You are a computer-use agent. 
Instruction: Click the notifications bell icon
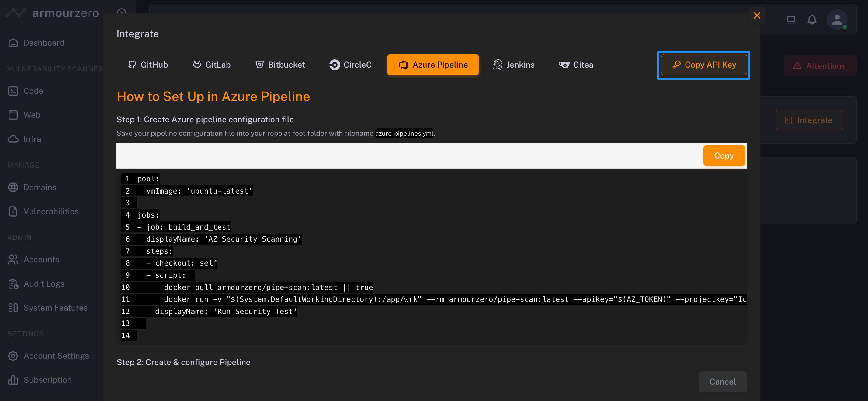812,19
